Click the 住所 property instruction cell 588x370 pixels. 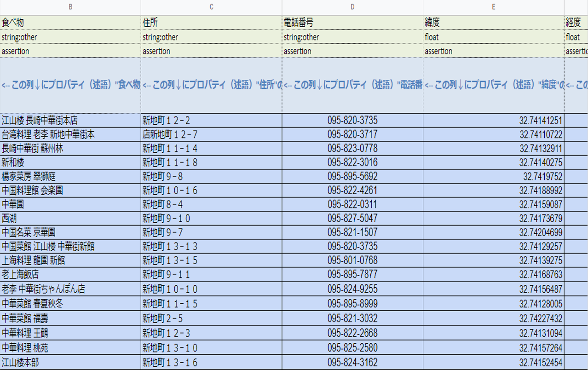(211, 86)
